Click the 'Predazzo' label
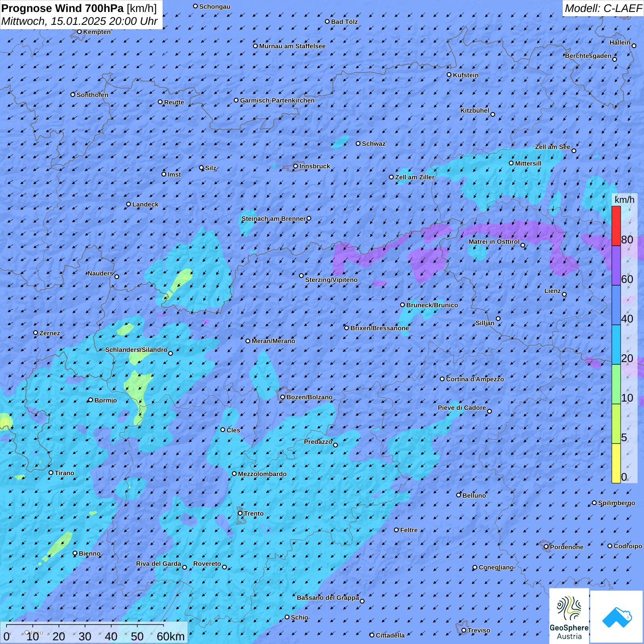 [x=318, y=442]
